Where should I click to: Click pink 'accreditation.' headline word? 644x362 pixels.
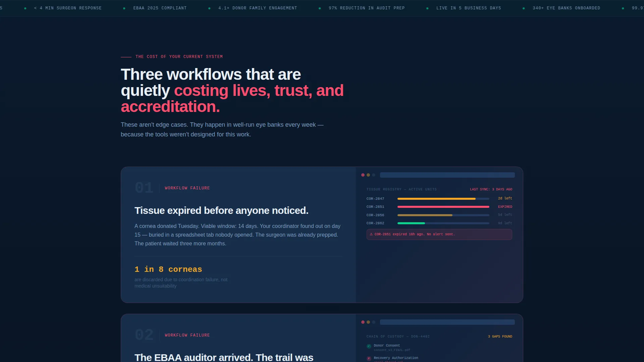(x=170, y=107)
